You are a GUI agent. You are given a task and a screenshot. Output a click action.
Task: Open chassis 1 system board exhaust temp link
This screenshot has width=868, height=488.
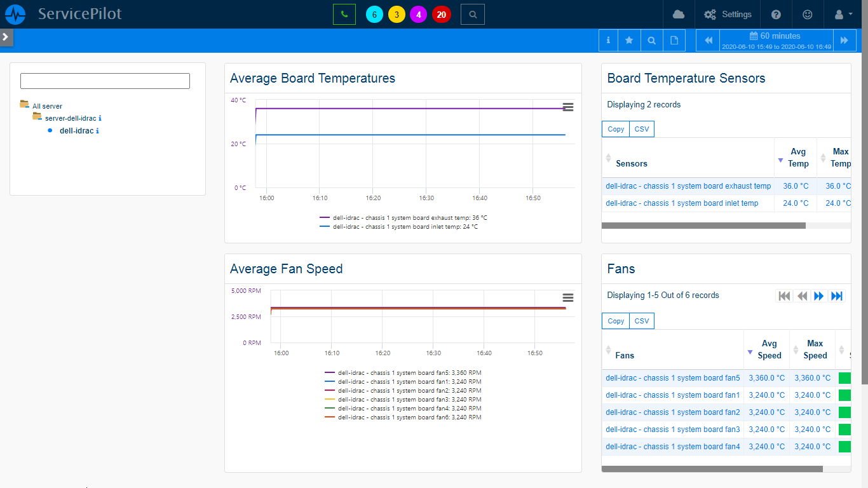coord(688,186)
